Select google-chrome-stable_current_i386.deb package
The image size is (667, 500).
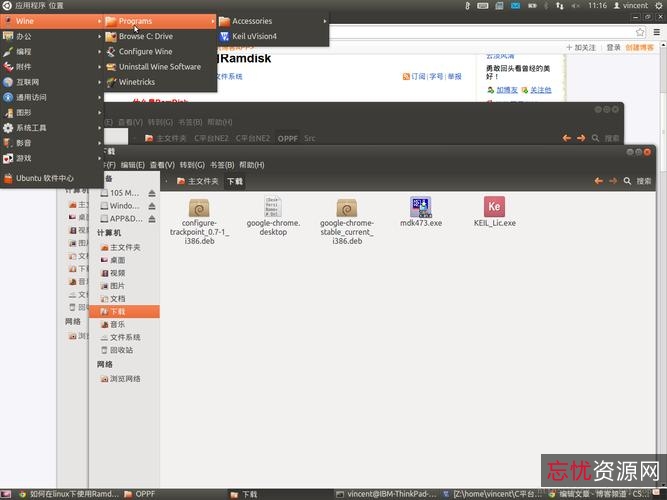tap(347, 221)
